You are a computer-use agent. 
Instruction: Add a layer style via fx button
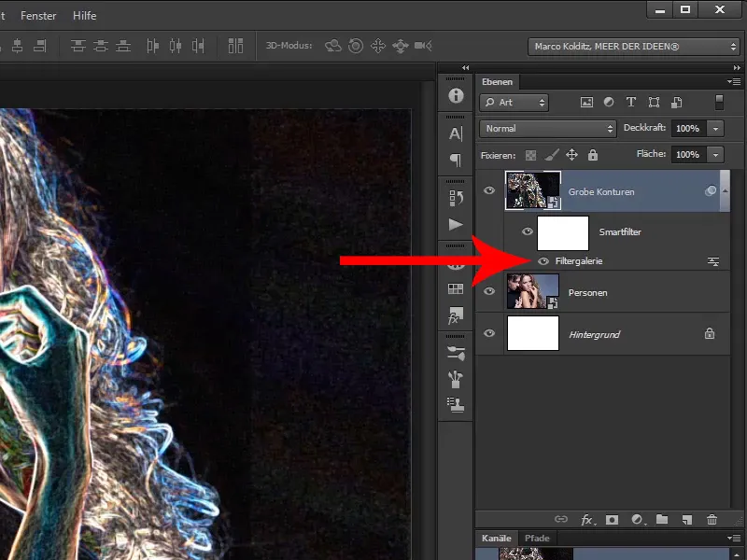point(586,520)
